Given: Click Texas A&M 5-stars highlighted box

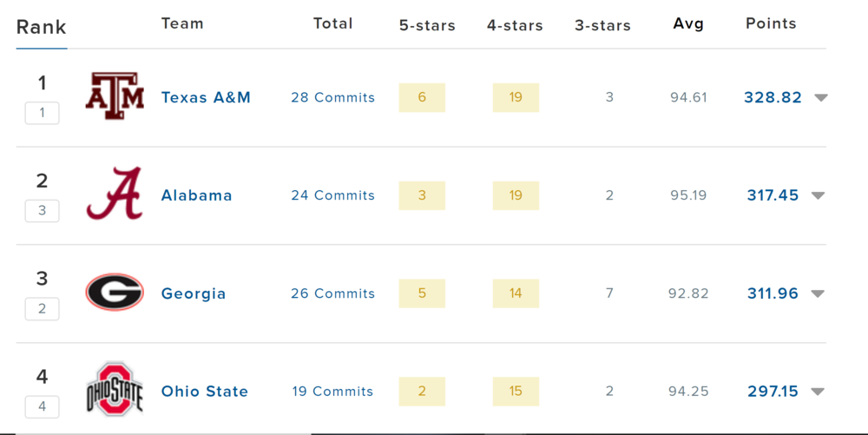Looking at the screenshot, I should tap(422, 97).
